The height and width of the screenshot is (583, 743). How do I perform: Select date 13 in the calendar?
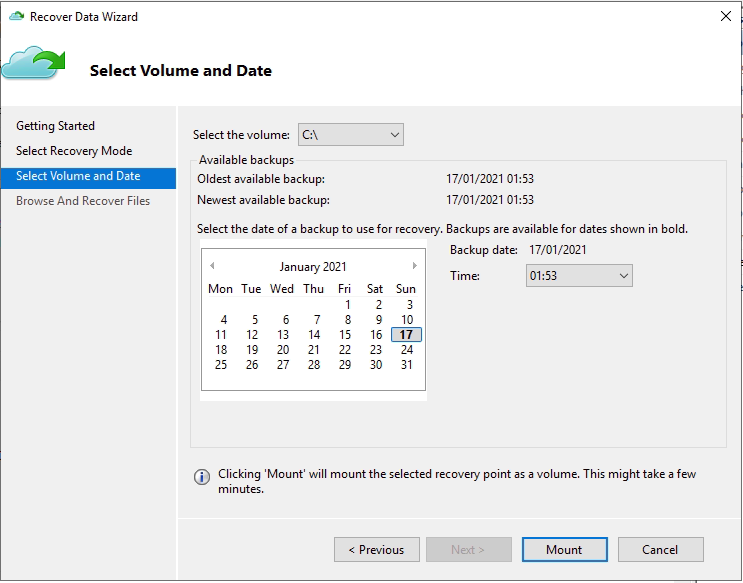(283, 335)
